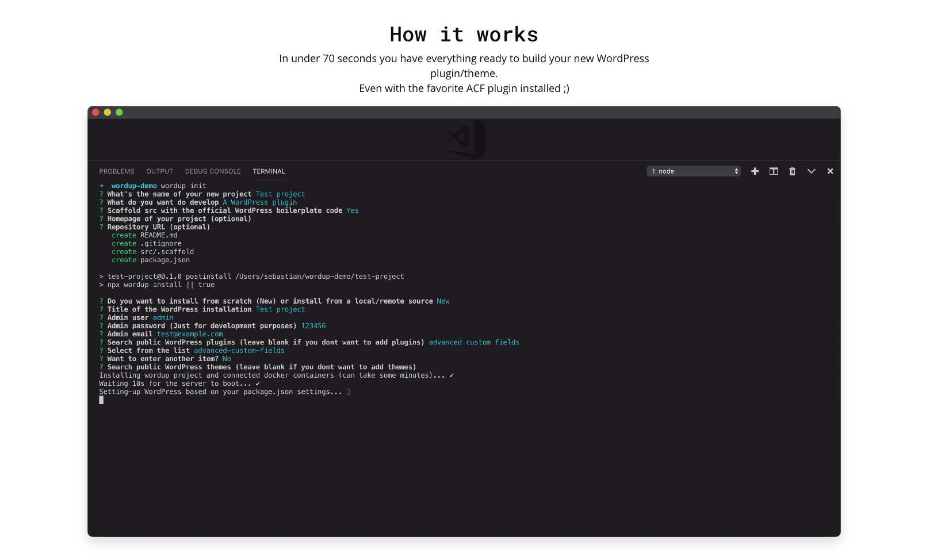Screen dimensions: 941x560
Task: Collapse the panel with chevron down icon
Action: 811,171
